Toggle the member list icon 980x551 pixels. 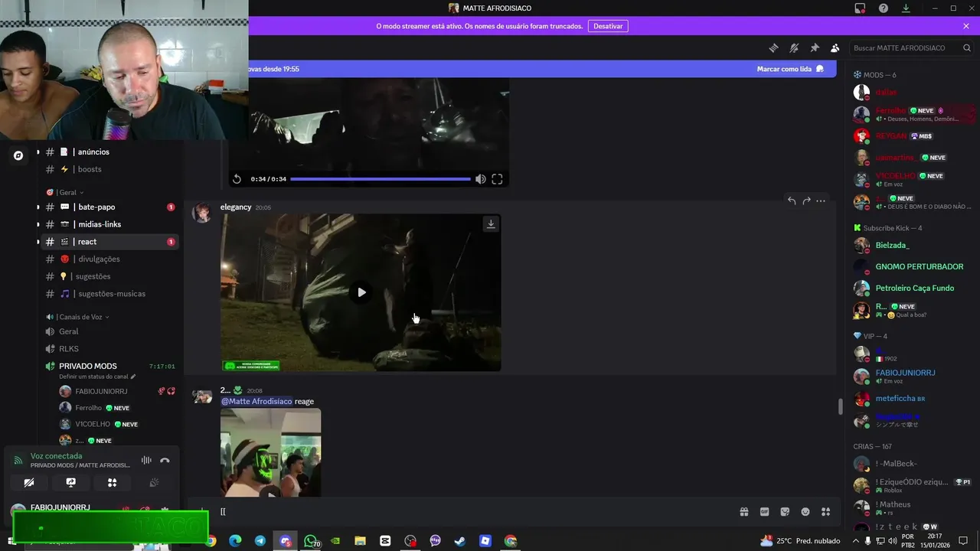tap(835, 47)
